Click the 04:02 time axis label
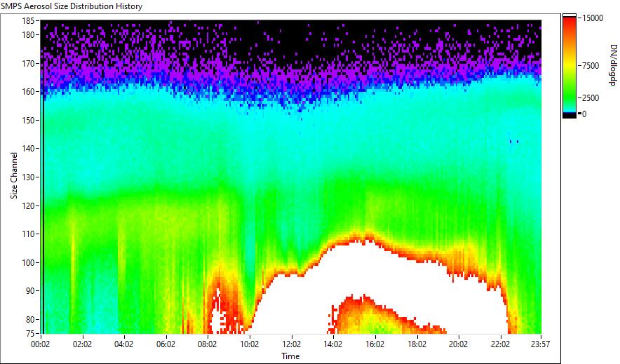This screenshot has width=620, height=364. pos(123,344)
